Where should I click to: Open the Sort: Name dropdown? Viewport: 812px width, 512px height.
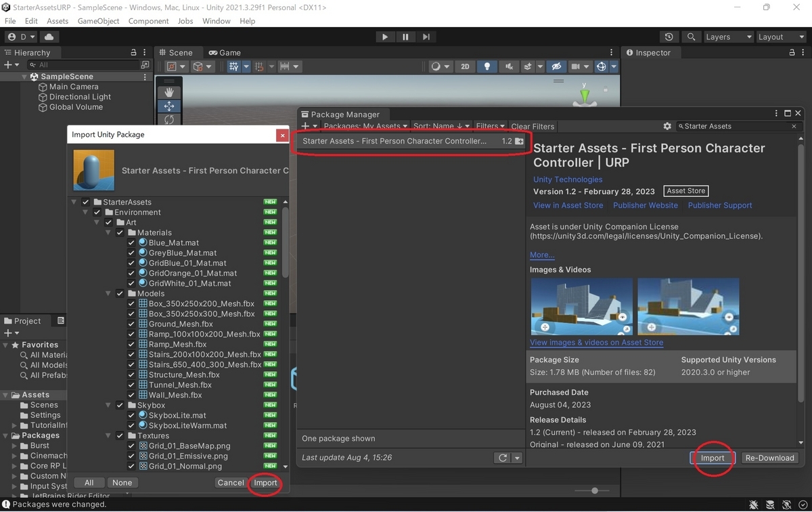(441, 126)
